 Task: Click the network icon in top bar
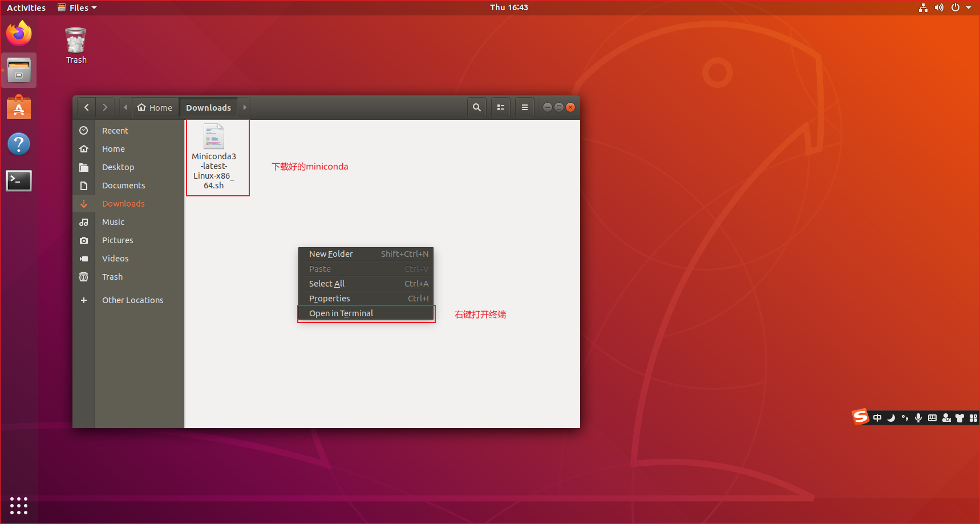923,7
